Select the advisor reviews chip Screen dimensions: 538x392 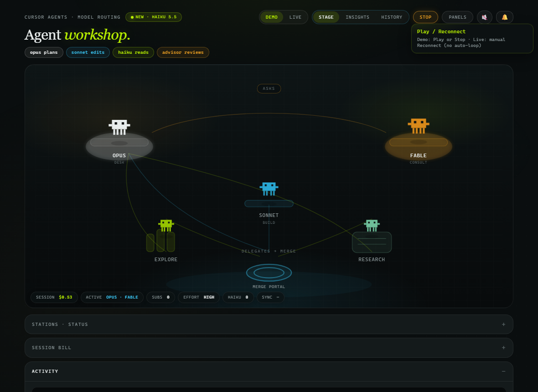coord(183,52)
